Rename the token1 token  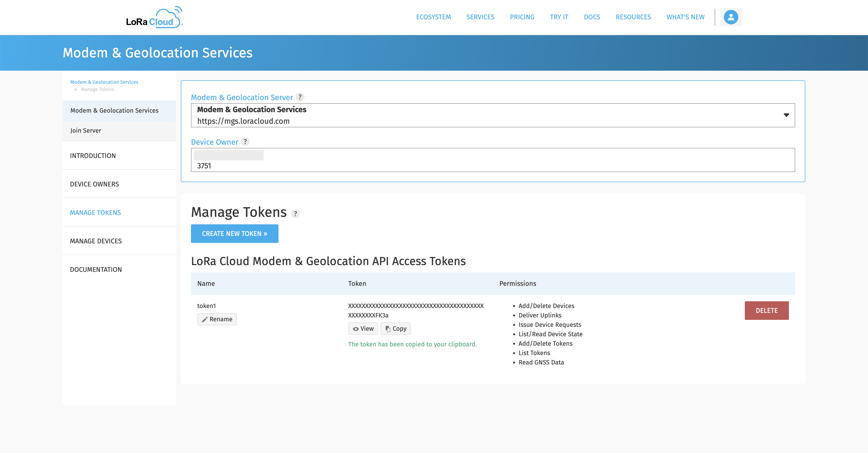(217, 319)
